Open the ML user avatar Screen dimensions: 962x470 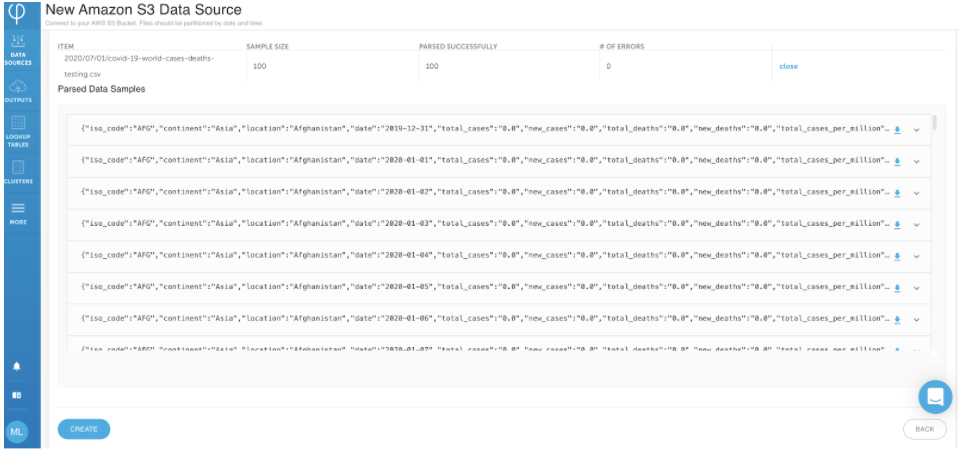17,432
